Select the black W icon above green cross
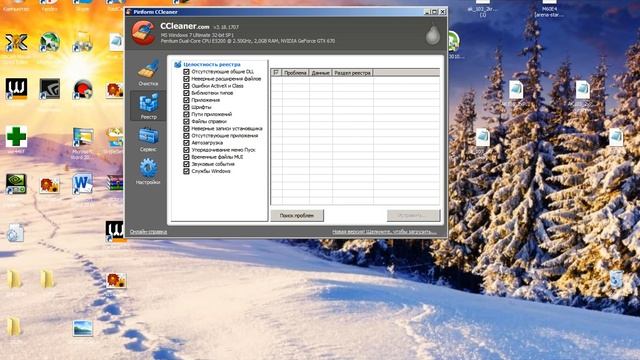 [16, 89]
